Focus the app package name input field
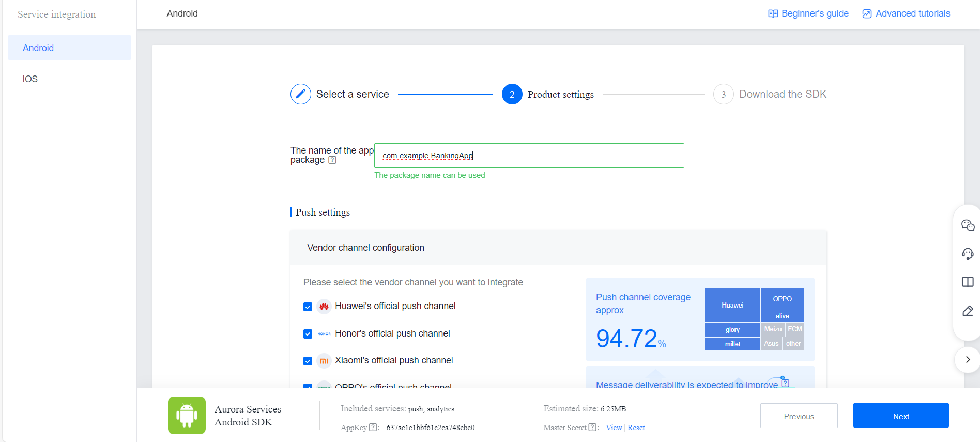 point(529,156)
